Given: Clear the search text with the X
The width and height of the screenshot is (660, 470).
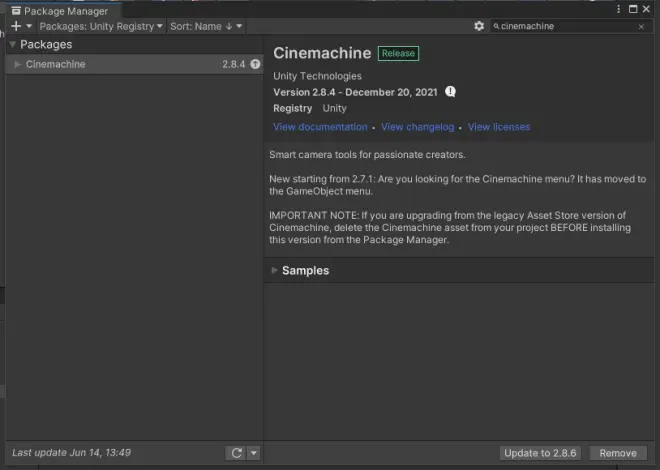Looking at the screenshot, I should (641, 27).
